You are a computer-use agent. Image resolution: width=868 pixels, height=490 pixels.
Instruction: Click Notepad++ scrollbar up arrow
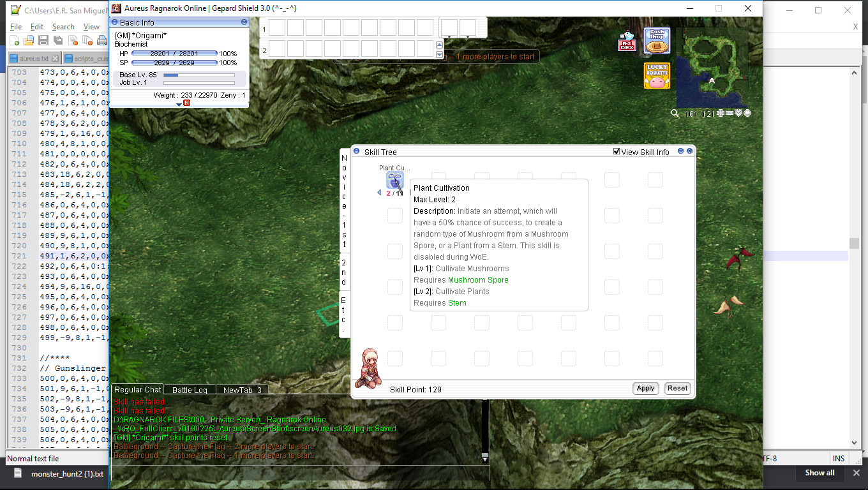coord(855,72)
